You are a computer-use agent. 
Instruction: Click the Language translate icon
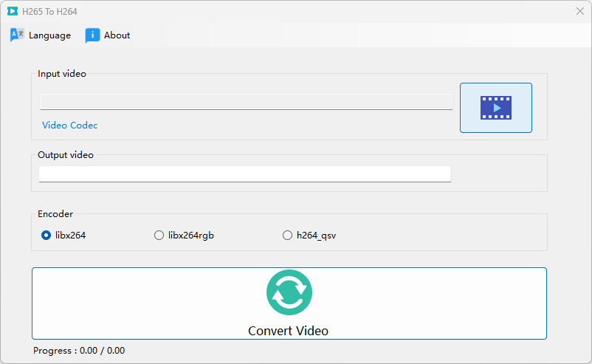pyautogui.click(x=17, y=35)
